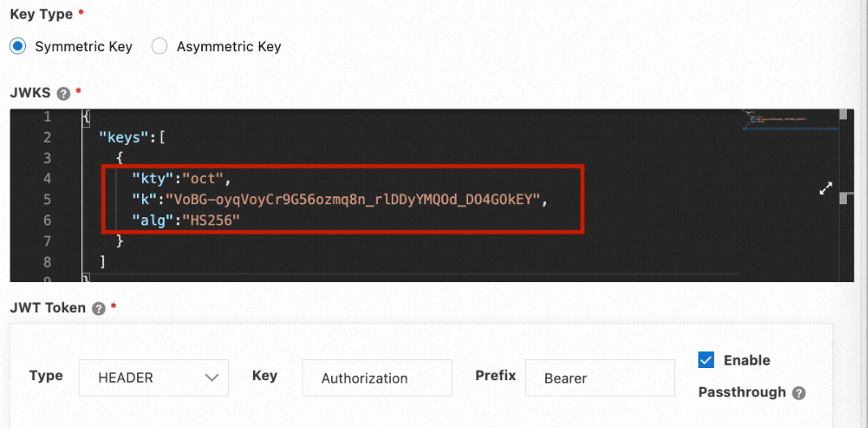Click the chevron arrow in Type dropdown

[212, 378]
